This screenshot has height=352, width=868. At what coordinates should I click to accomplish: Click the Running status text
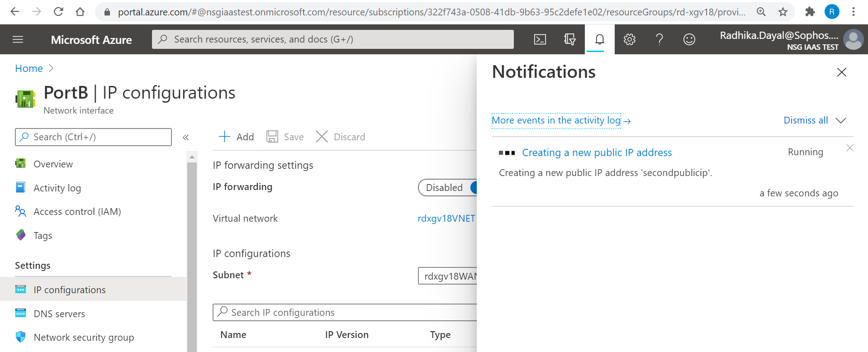click(806, 152)
